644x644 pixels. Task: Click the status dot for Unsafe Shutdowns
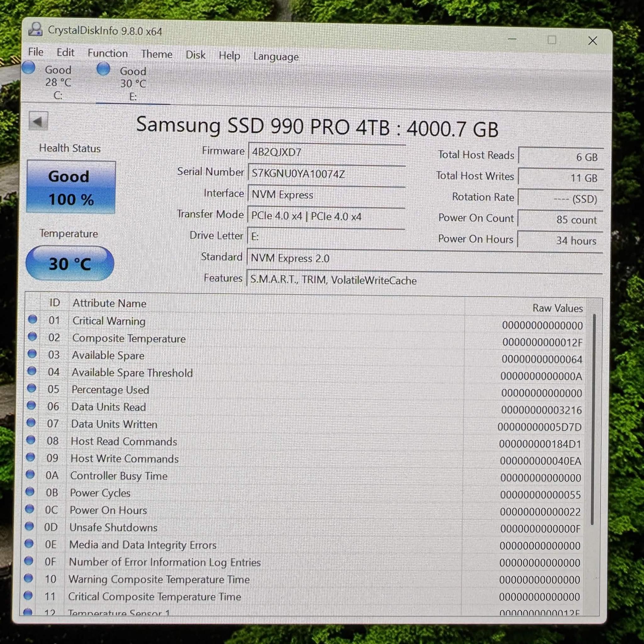pyautogui.click(x=29, y=526)
